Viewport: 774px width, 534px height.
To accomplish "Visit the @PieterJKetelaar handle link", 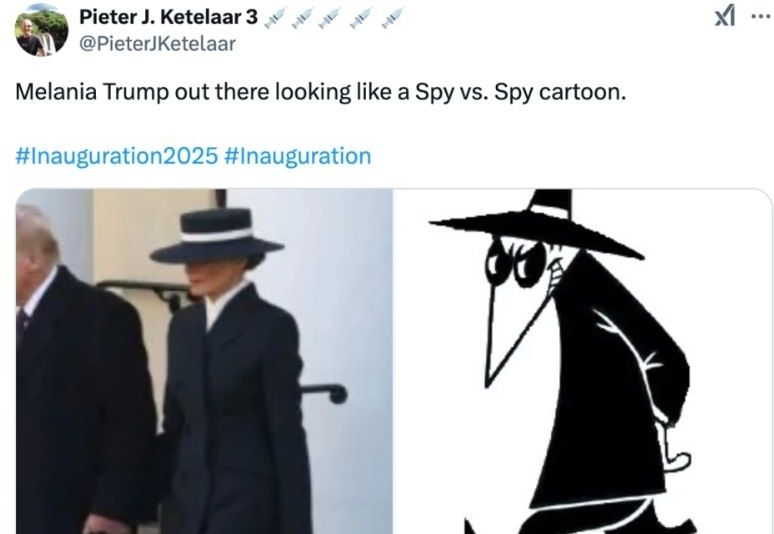I will 156,42.
